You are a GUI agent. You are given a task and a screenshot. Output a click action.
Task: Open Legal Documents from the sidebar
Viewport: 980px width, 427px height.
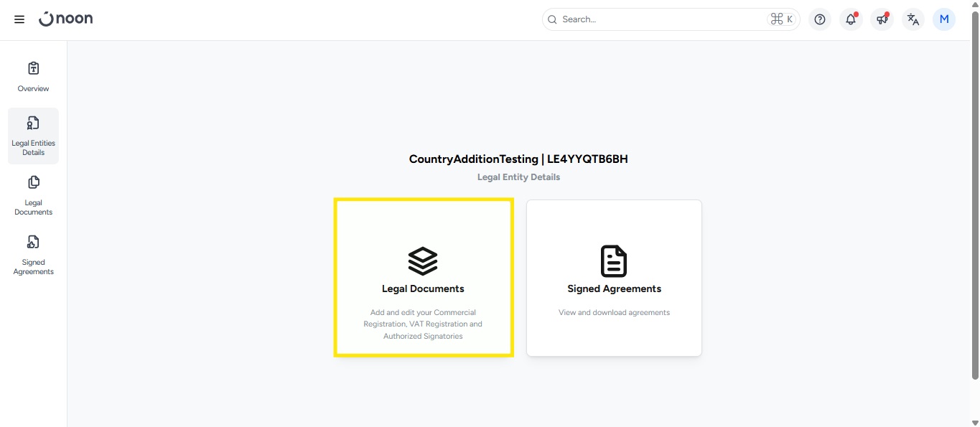[x=33, y=195]
